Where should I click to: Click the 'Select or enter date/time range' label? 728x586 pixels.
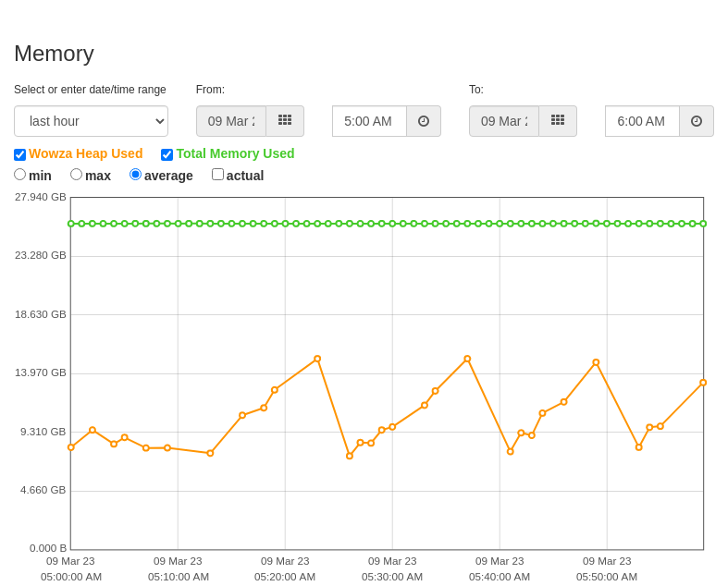[x=90, y=90]
